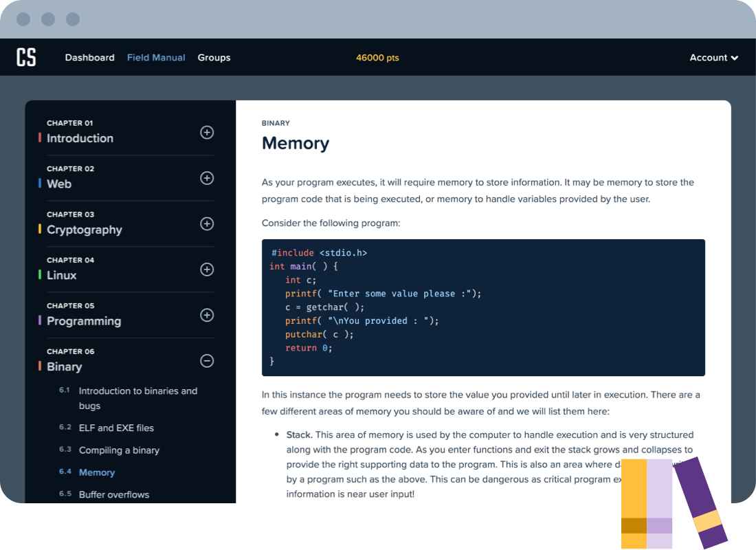756x550 pixels.
Task: Select the Field Manual nav item
Action: pyautogui.click(x=156, y=57)
